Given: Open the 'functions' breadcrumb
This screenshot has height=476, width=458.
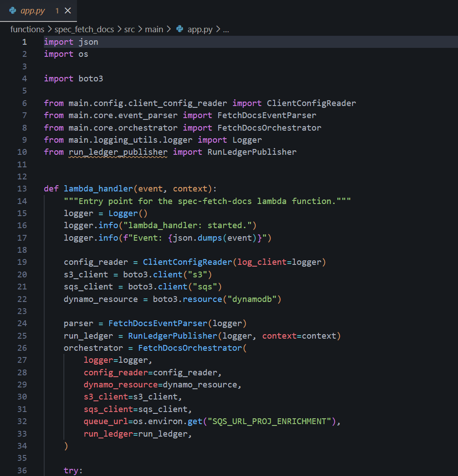Looking at the screenshot, I should [27, 30].
